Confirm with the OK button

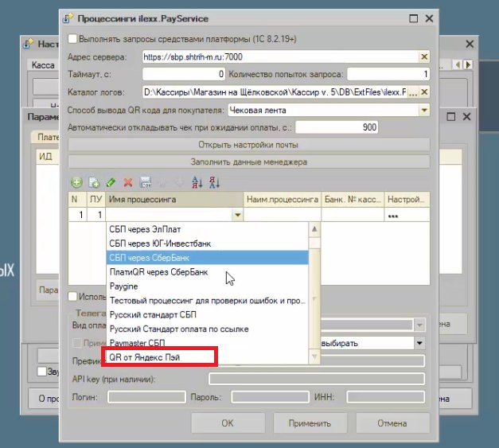pos(228,423)
